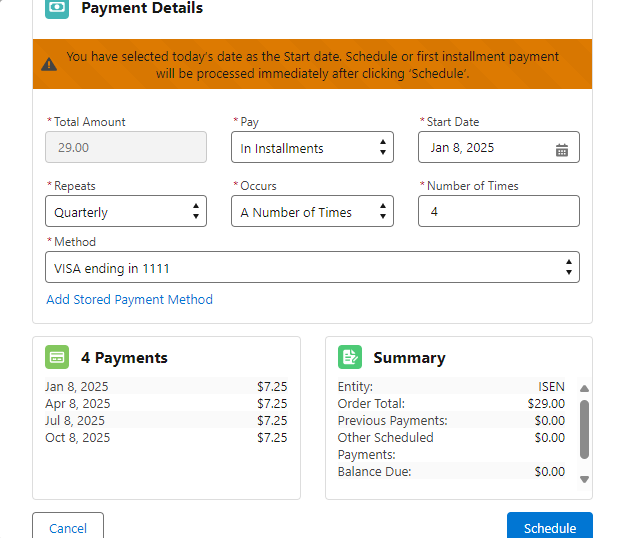This screenshot has height=538, width=620.
Task: Open the Pay 'In Installments' dropdown
Action: (312, 148)
